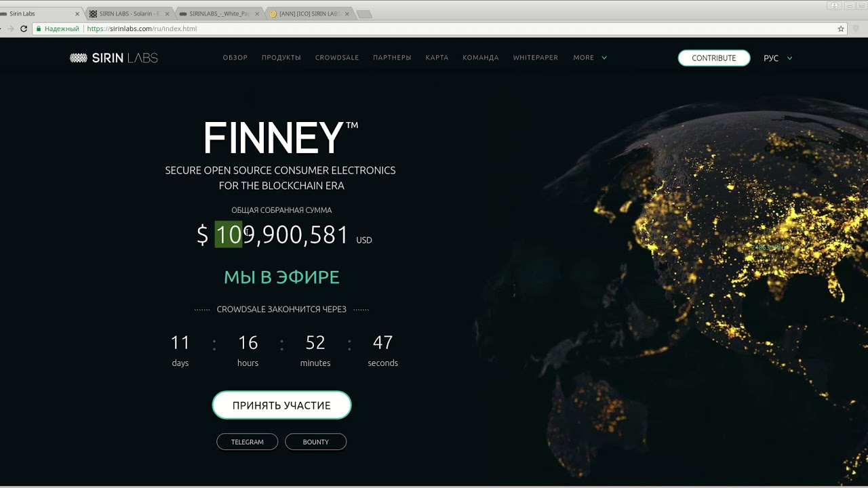The height and width of the screenshot is (488, 868).
Task: Click the FINNEY headline
Action: 281,138
